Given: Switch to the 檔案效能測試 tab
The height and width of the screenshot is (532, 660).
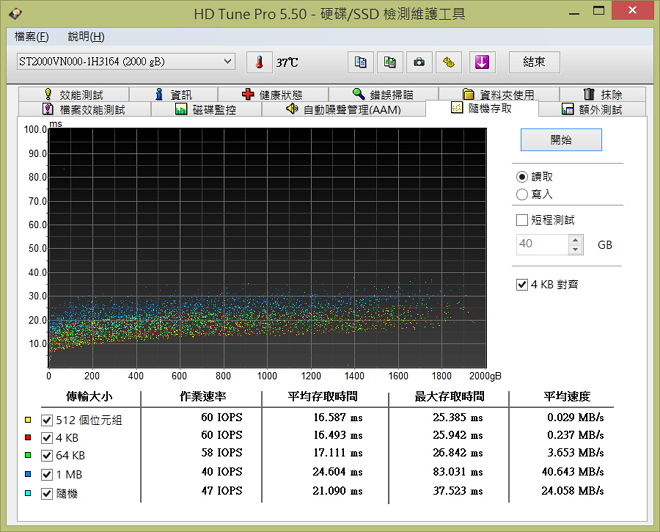Looking at the screenshot, I should tap(84, 109).
